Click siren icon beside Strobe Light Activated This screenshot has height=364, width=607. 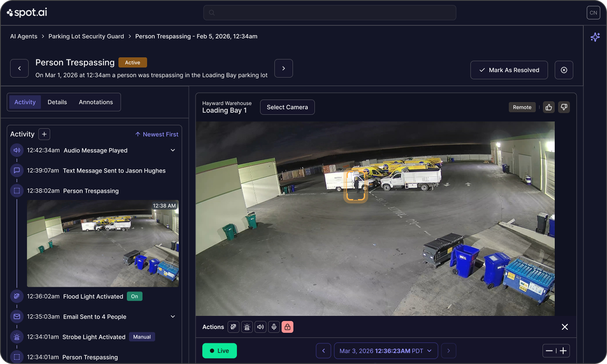[17, 337]
